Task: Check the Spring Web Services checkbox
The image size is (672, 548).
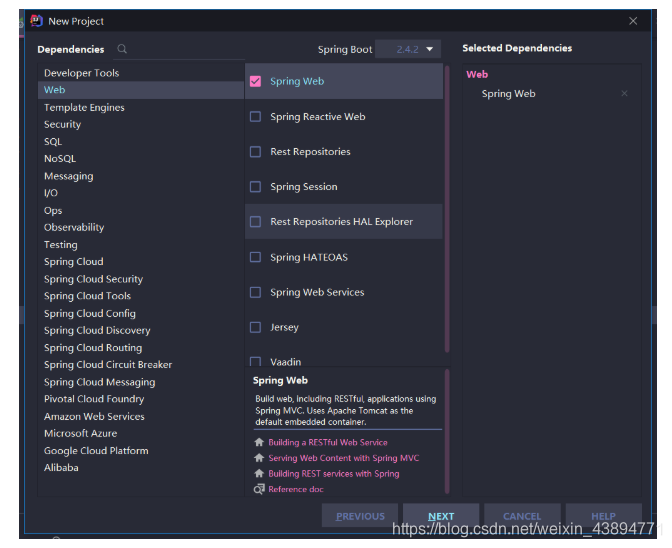Action: [255, 292]
